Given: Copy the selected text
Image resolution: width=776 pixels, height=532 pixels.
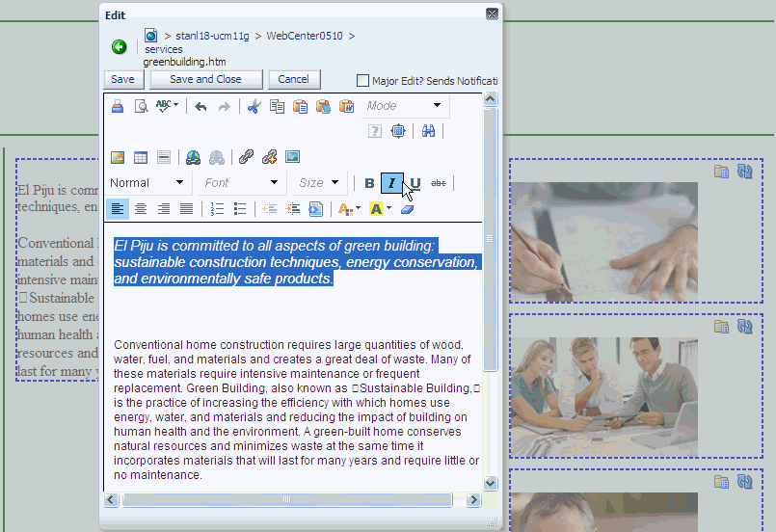Looking at the screenshot, I should [277, 106].
